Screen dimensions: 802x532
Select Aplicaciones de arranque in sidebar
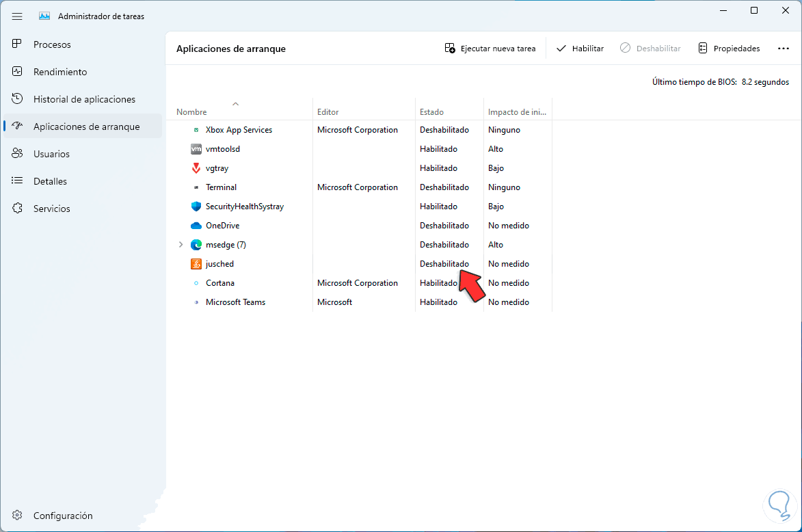(x=82, y=127)
